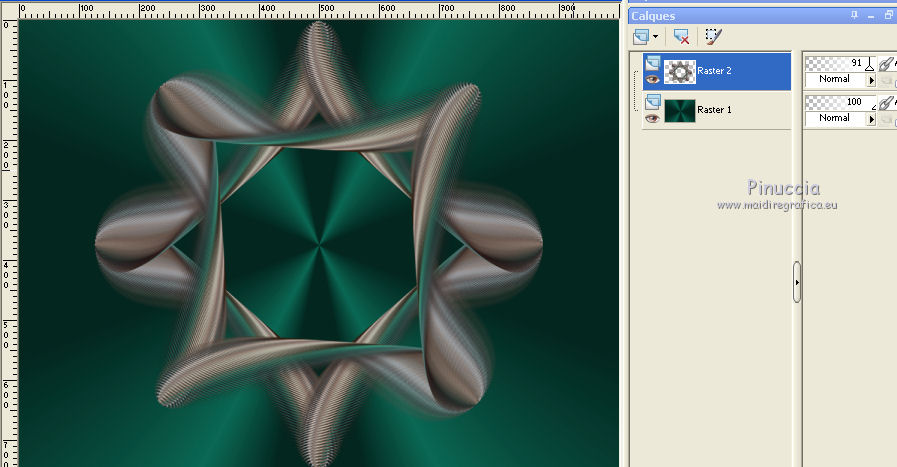The height and width of the screenshot is (467, 897).
Task: Adjust Raster 1 opacity slider at 100
Action: click(x=840, y=102)
